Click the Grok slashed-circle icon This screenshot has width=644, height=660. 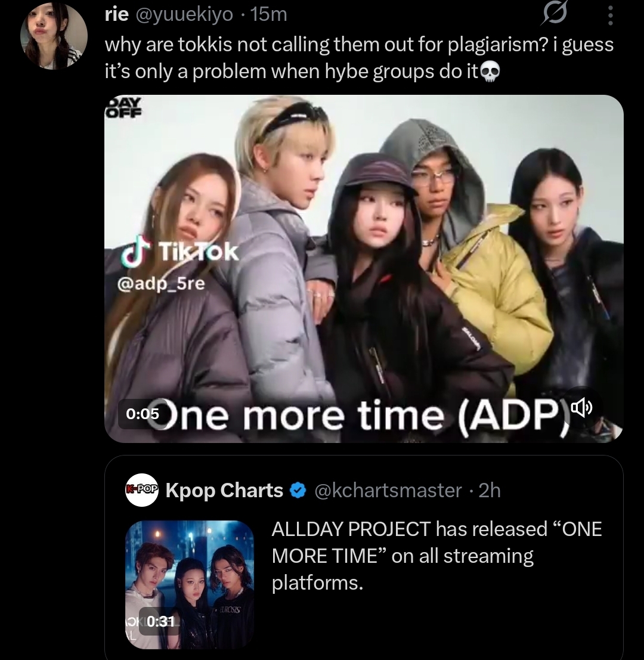coord(555,16)
